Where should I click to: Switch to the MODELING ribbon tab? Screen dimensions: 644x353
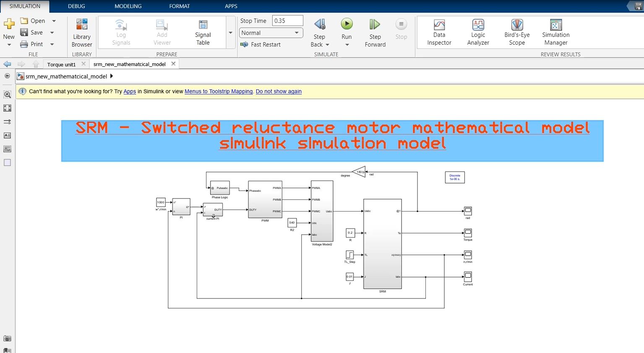pos(128,6)
